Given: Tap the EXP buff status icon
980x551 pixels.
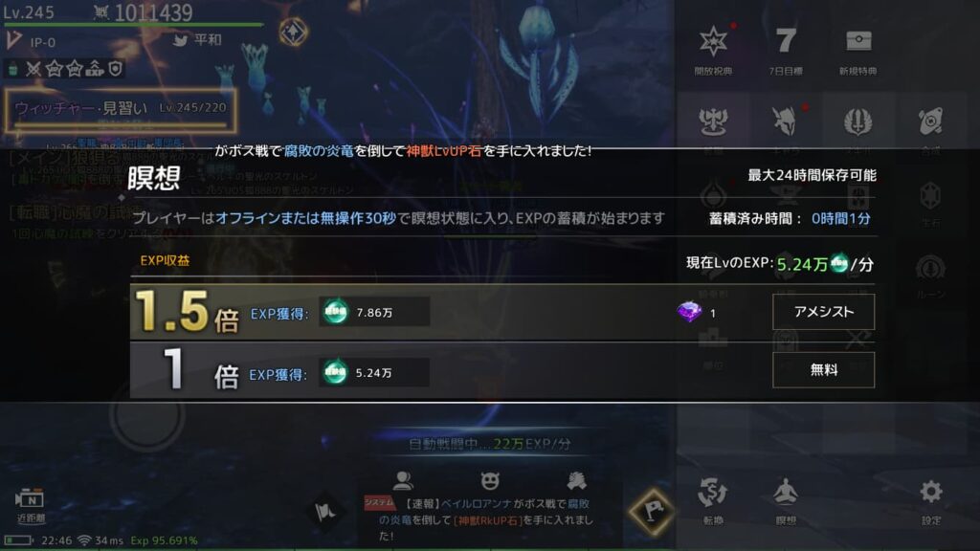Looking at the screenshot, I should 95,69.
